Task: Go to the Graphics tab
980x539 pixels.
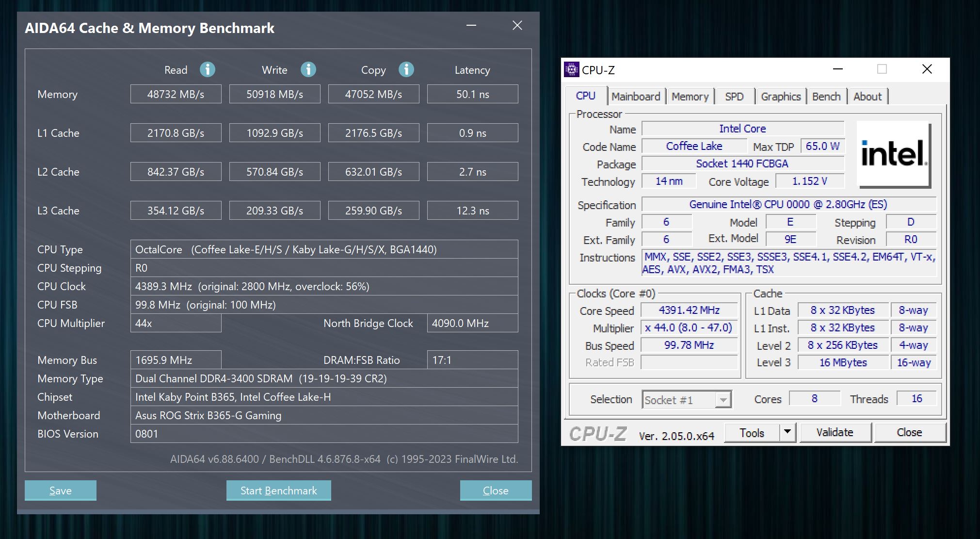Action: 781,97
